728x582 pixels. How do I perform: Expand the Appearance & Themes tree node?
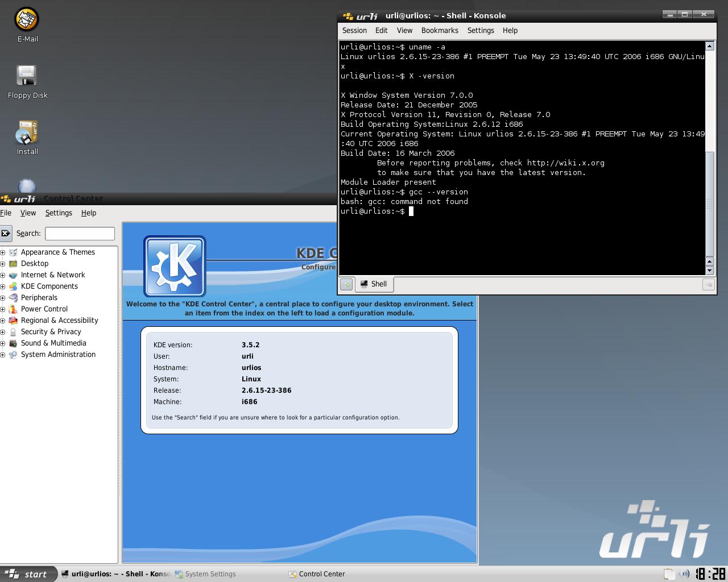pyautogui.click(x=2, y=252)
